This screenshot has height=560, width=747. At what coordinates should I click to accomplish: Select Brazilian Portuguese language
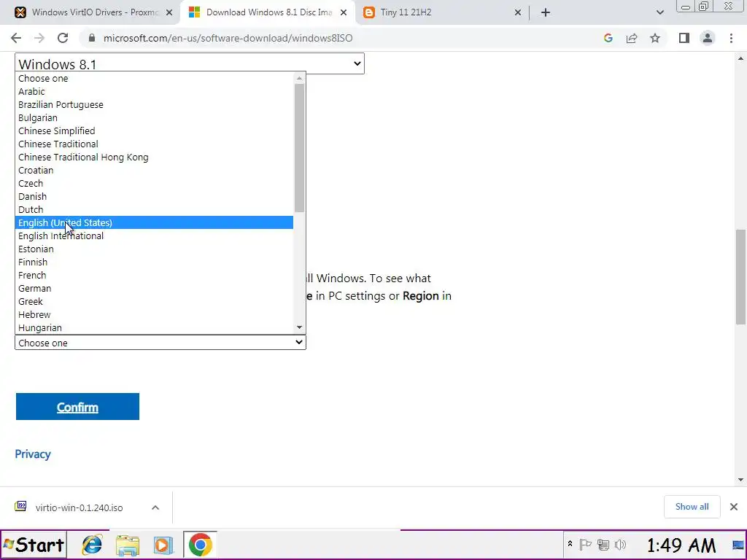point(155,104)
